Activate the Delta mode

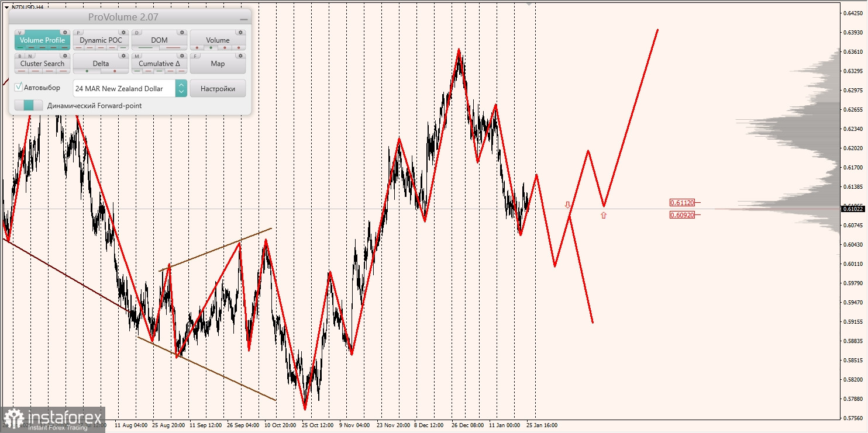[101, 64]
